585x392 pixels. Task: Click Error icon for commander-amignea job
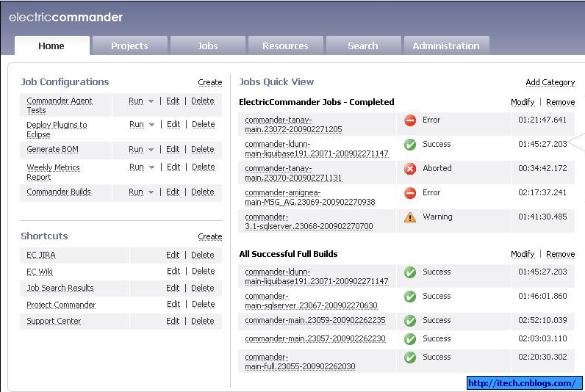pos(410,193)
